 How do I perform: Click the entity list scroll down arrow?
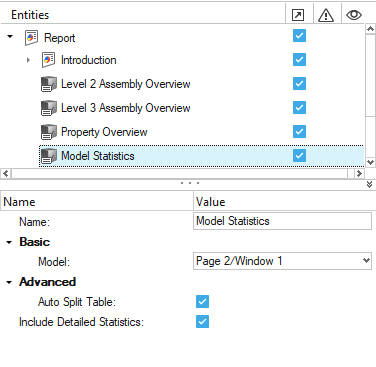(x=370, y=162)
